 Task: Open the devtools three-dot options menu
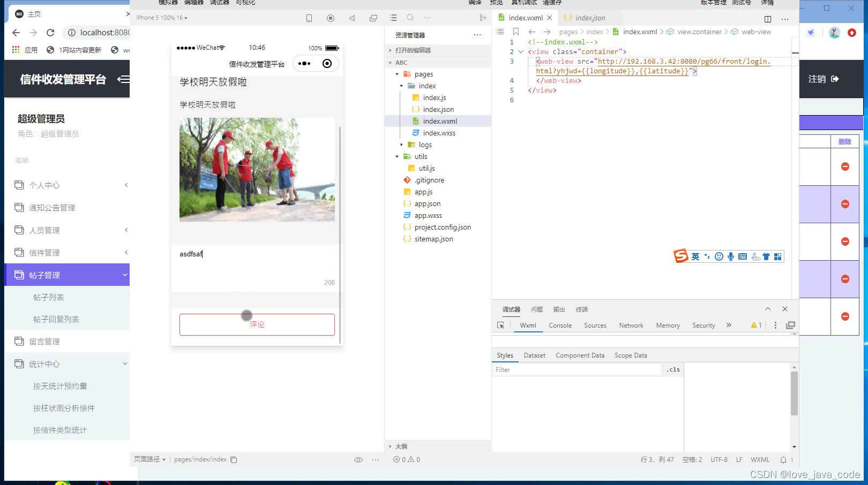tap(775, 325)
